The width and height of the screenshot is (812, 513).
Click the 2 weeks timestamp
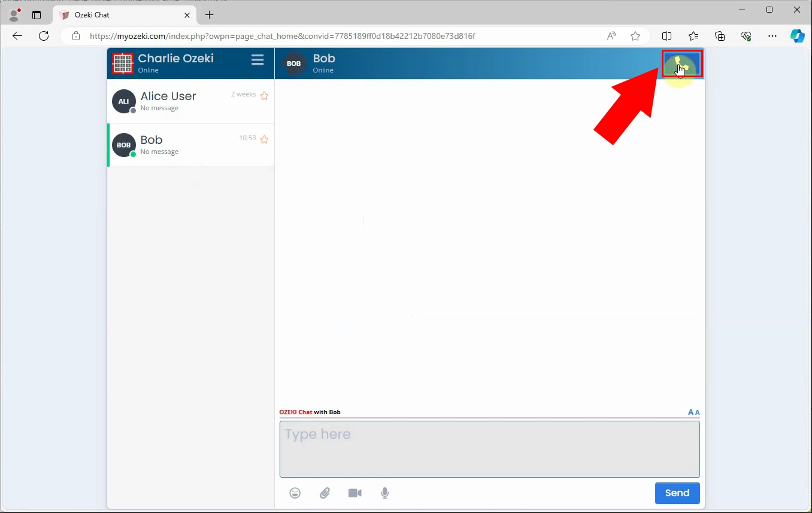(x=244, y=94)
